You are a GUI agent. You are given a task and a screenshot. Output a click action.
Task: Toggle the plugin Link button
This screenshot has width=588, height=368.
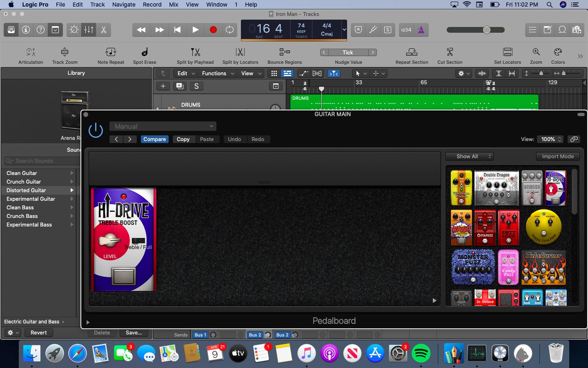[574, 139]
